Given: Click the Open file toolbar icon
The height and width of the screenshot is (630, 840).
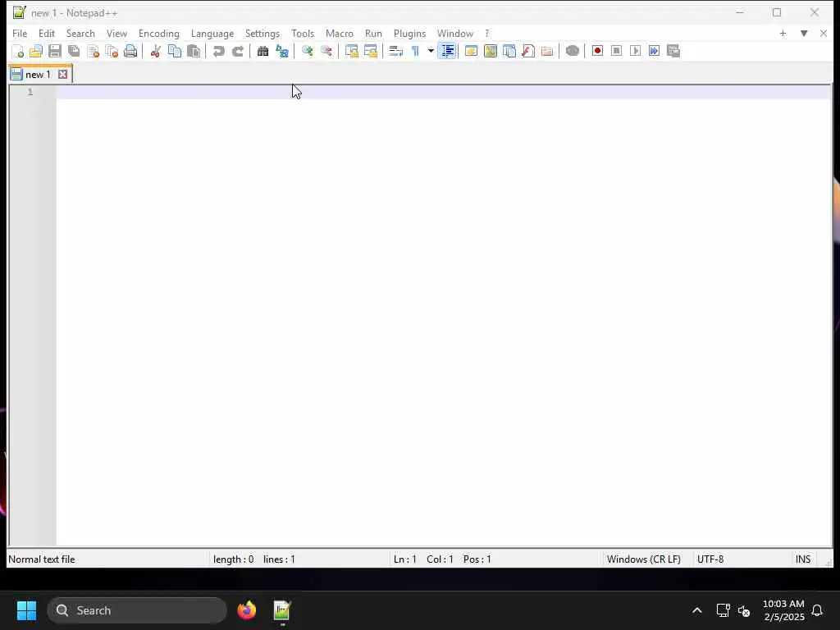Looking at the screenshot, I should click(36, 51).
